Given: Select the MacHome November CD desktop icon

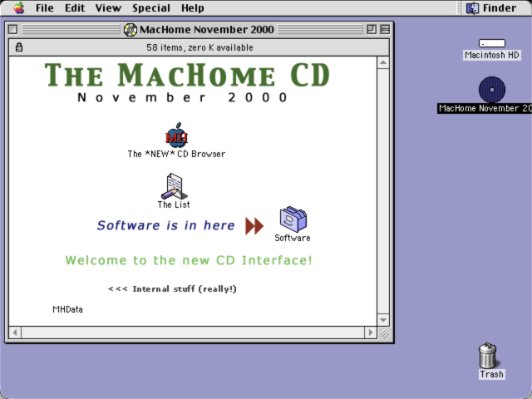Looking at the screenshot, I should pos(492,90).
